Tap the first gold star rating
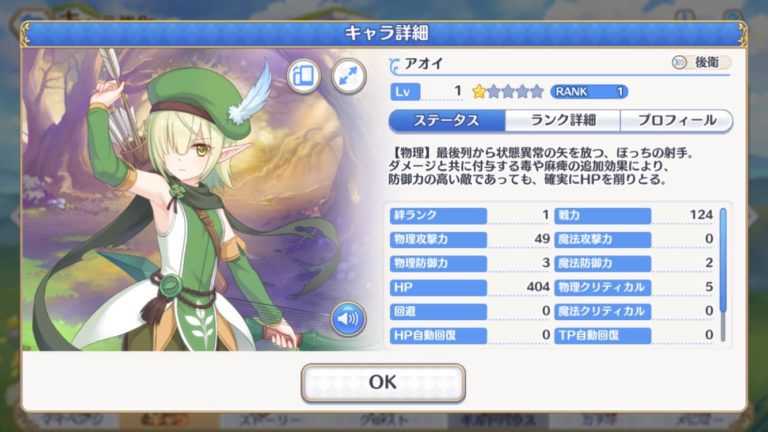 tap(479, 92)
